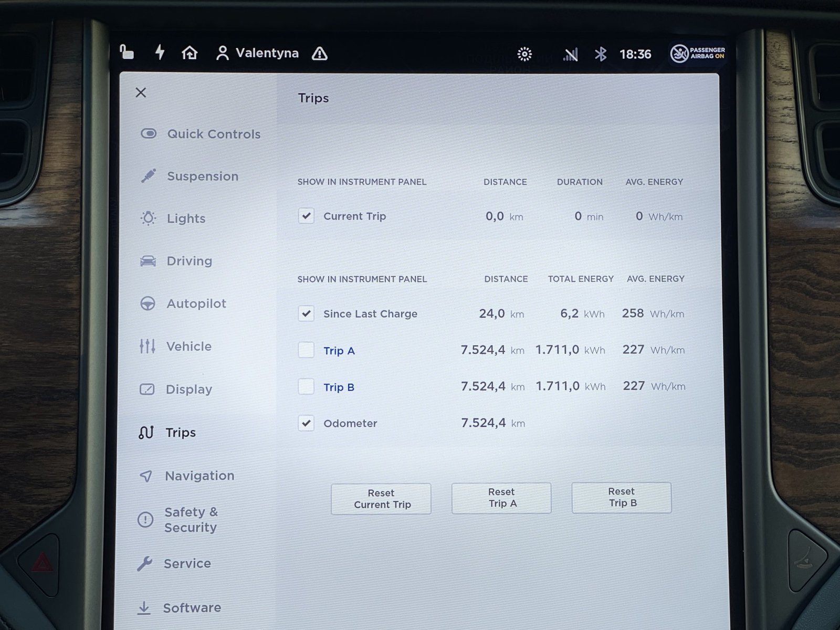Close the settings panel with X
Viewport: 840px width, 630px height.
click(x=141, y=93)
